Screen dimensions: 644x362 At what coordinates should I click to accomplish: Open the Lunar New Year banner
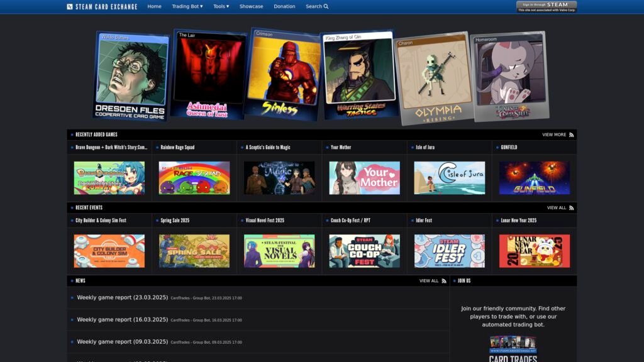pos(535,251)
